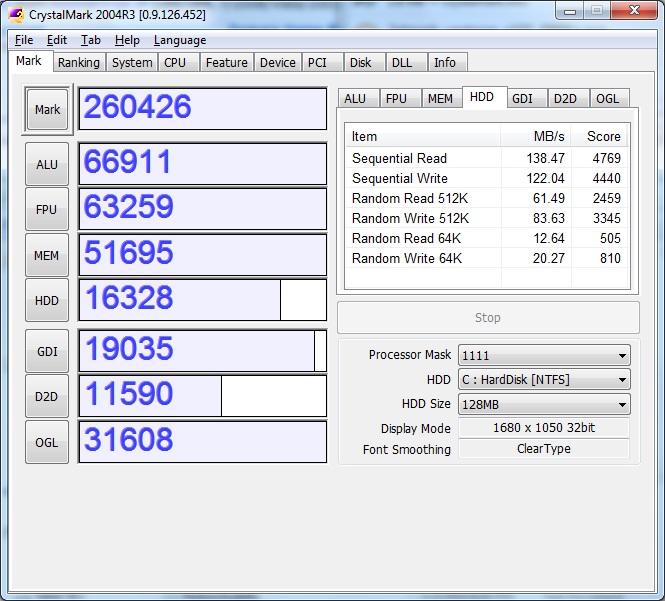
Task: Open the Tab menu
Action: pyautogui.click(x=90, y=40)
